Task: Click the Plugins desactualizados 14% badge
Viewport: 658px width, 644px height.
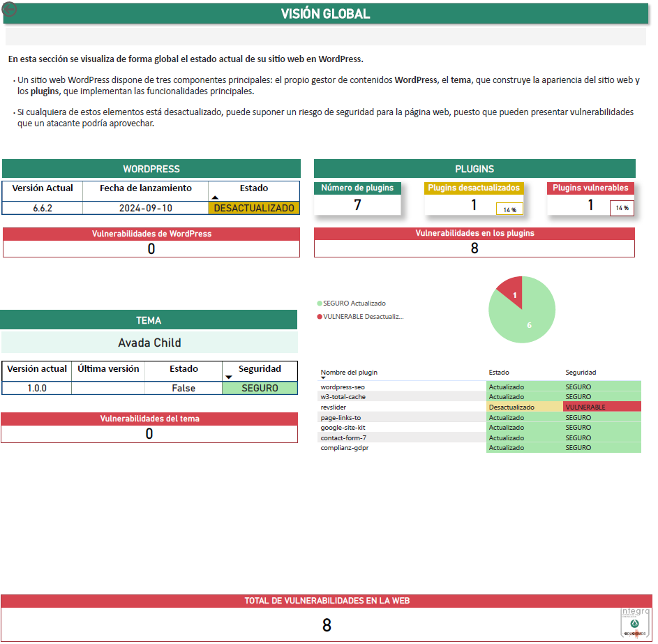Action: (x=509, y=209)
